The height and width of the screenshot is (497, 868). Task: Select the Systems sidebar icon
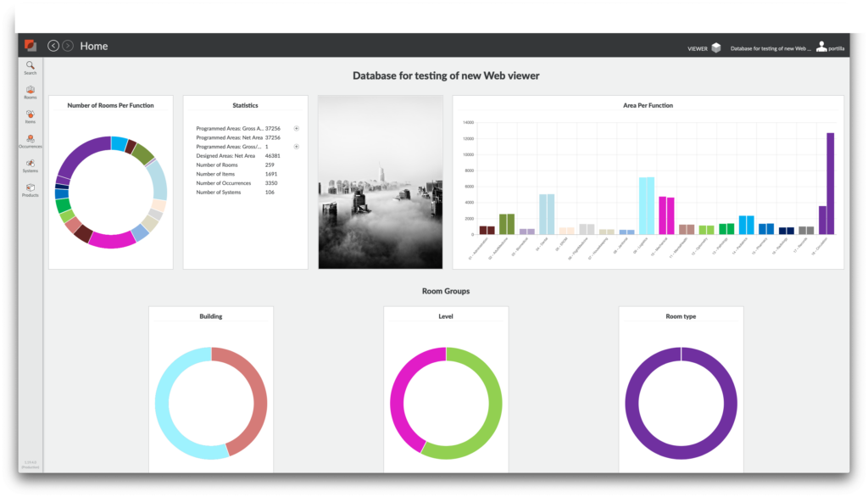point(31,165)
